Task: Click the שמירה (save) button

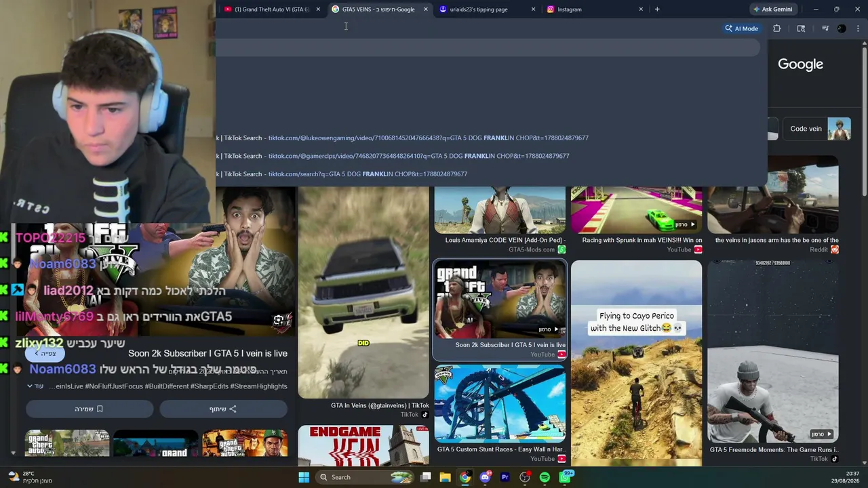Action: tap(90, 409)
